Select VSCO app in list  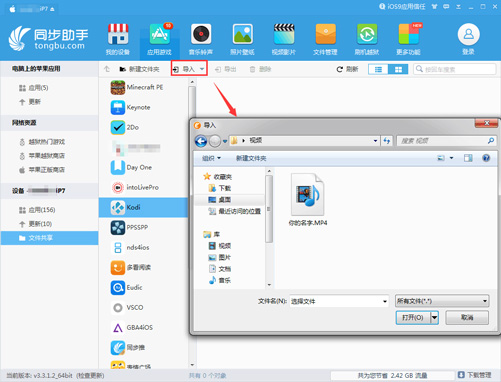click(143, 307)
